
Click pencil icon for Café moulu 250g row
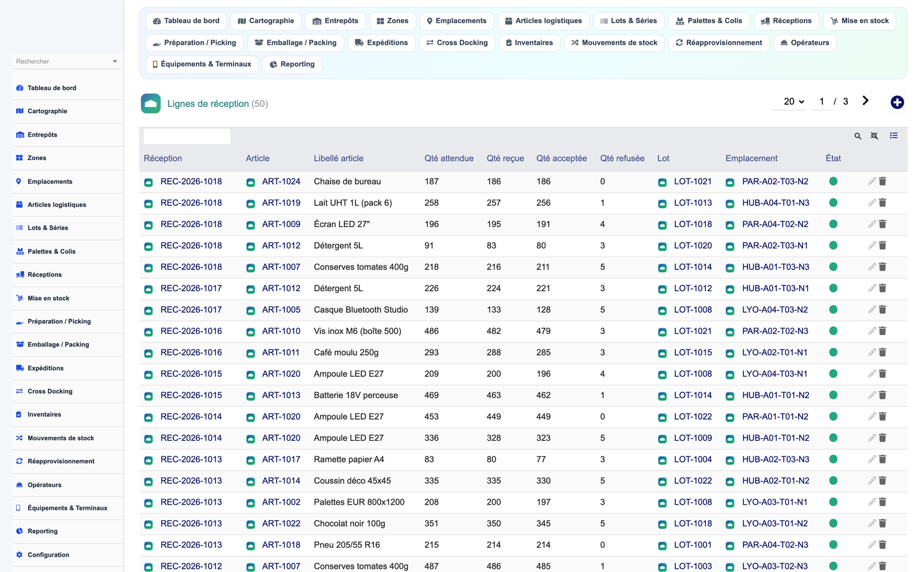click(x=872, y=353)
